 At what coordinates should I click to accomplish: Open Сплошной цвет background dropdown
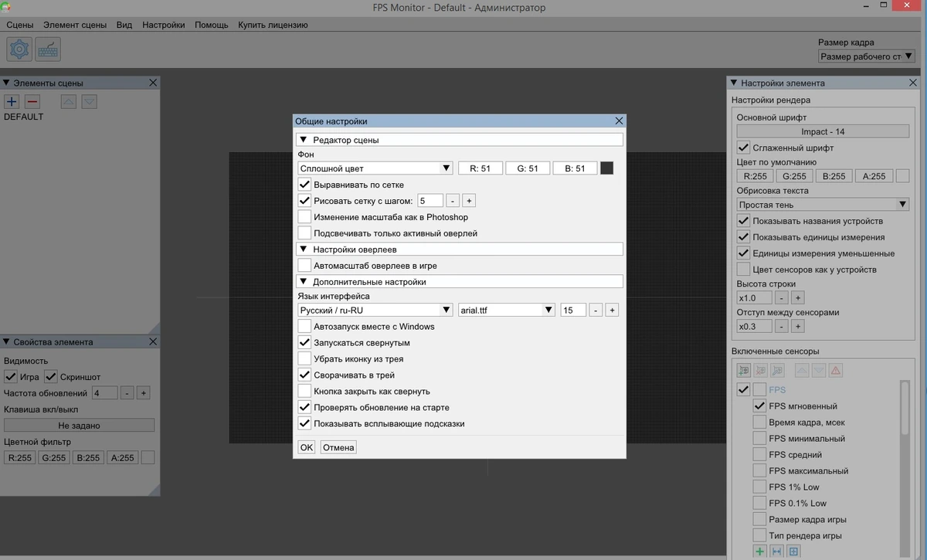click(x=375, y=168)
